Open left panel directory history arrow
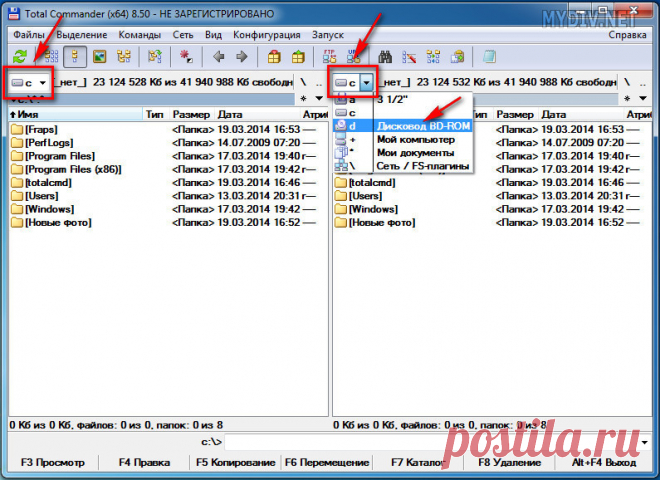This screenshot has height=480, width=660. 319,98
